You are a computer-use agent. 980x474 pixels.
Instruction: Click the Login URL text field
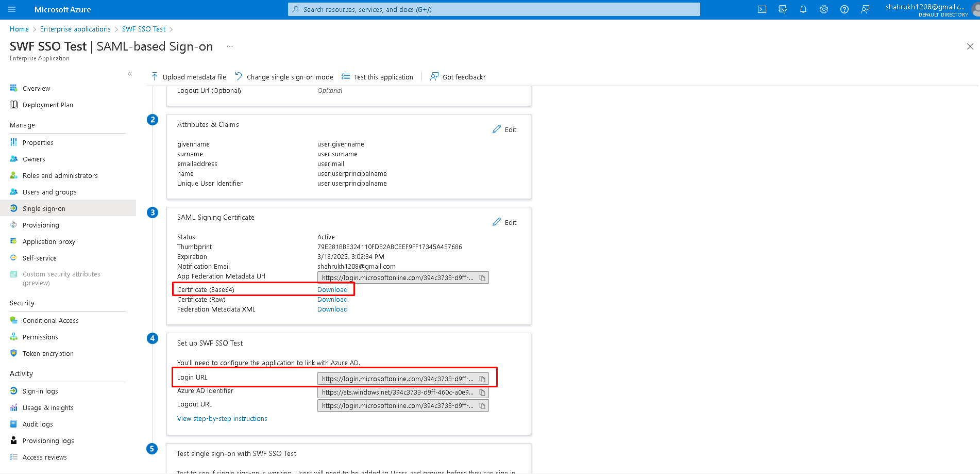pos(403,379)
